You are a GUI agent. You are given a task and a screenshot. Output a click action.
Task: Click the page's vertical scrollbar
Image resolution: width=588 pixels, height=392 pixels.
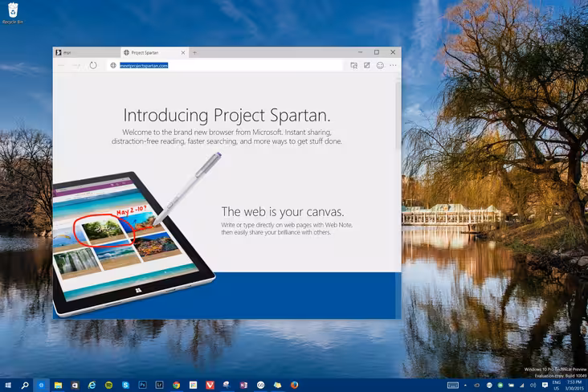(398, 115)
